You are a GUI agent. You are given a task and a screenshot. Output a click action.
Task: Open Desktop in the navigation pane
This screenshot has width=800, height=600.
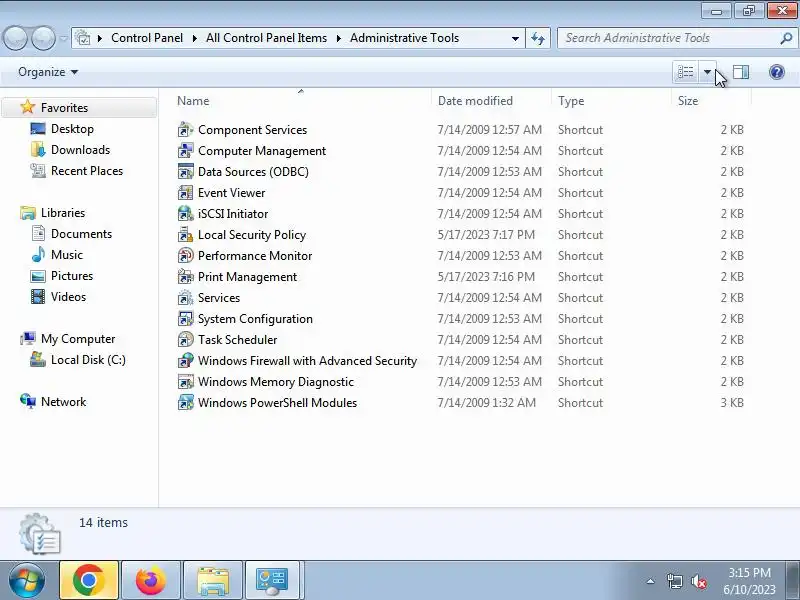[x=72, y=129]
